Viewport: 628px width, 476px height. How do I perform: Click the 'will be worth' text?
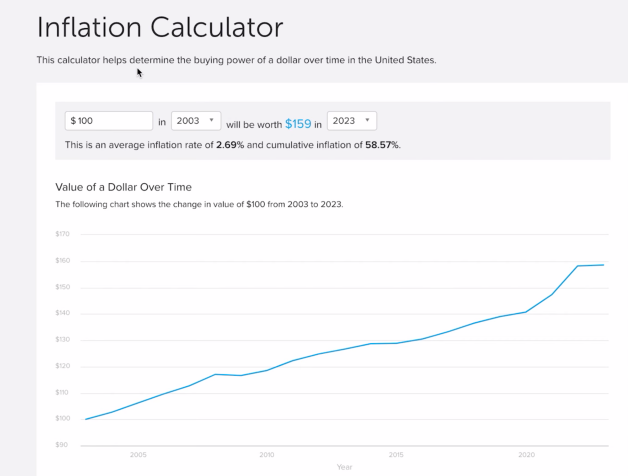(x=254, y=125)
